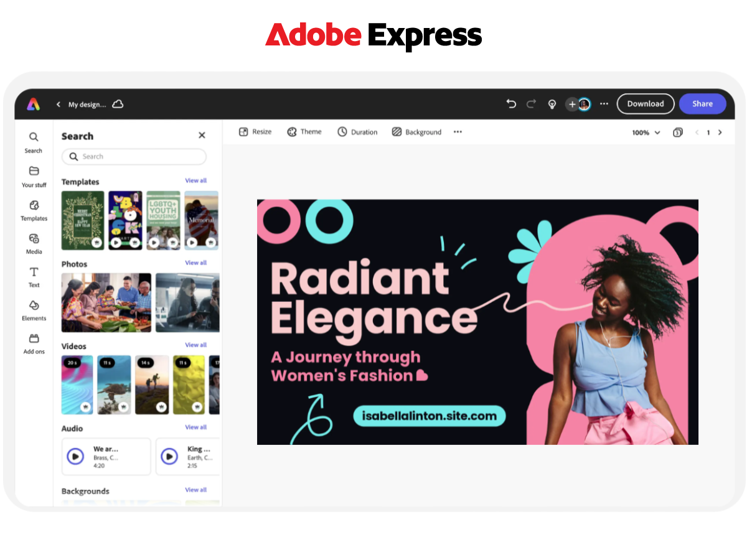Viewport: 747px width, 560px height.
Task: Open Your stuff folder
Action: pyautogui.click(x=34, y=176)
